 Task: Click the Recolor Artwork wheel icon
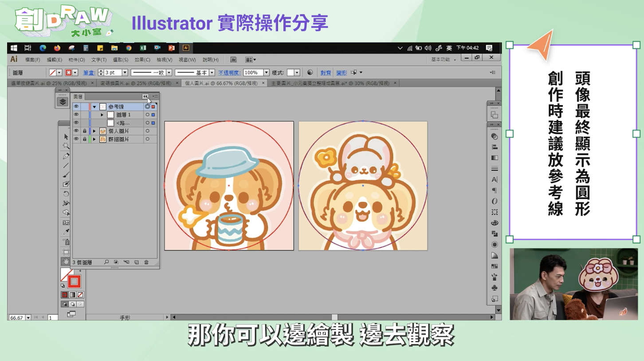(x=310, y=72)
